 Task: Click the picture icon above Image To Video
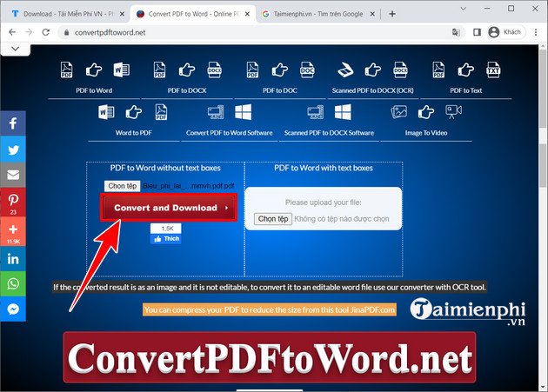(398, 112)
